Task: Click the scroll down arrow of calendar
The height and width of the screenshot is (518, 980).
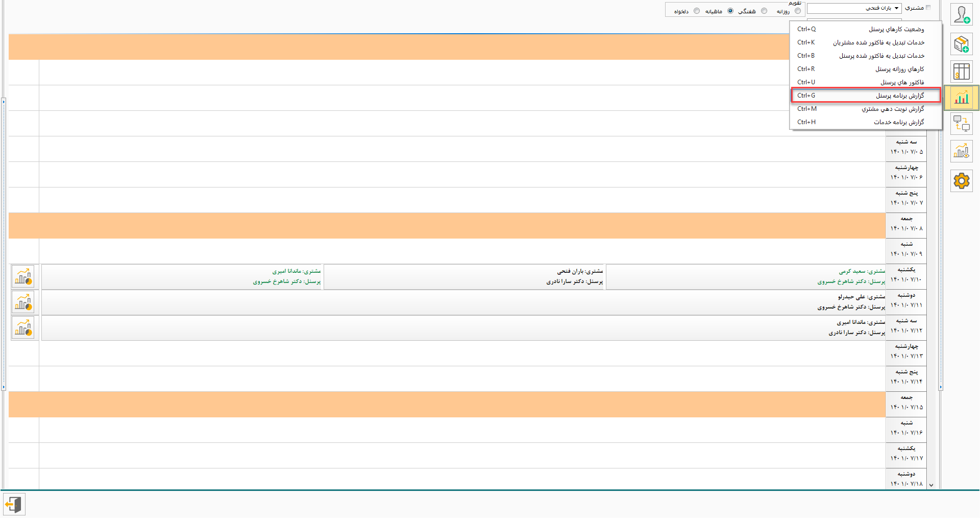Action: coord(931,485)
